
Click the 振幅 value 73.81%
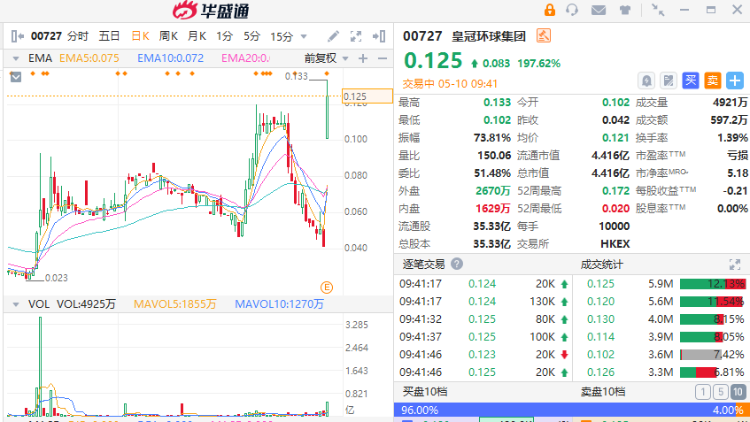pos(492,138)
